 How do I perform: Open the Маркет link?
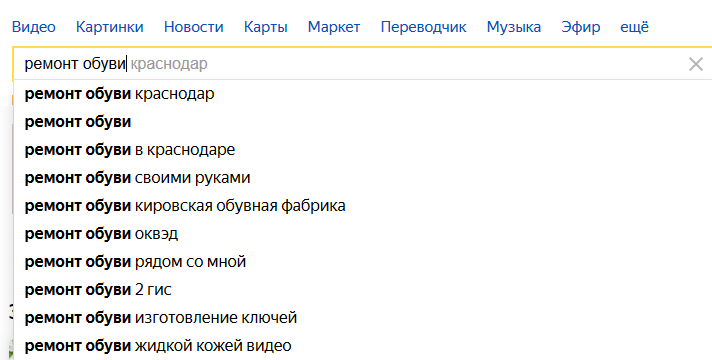click(334, 27)
